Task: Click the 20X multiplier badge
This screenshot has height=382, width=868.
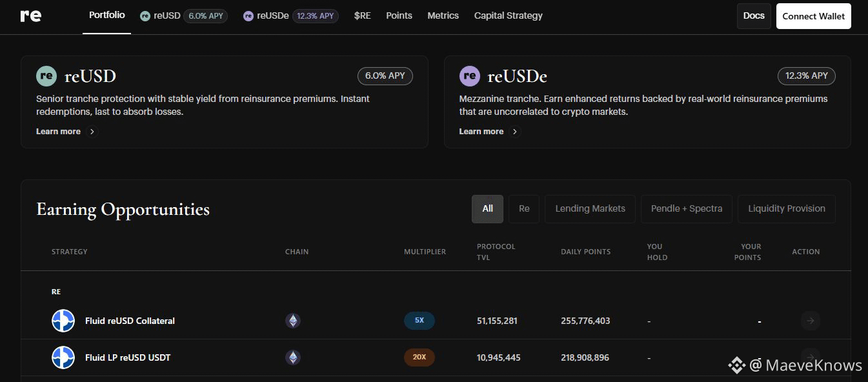Action: (419, 357)
